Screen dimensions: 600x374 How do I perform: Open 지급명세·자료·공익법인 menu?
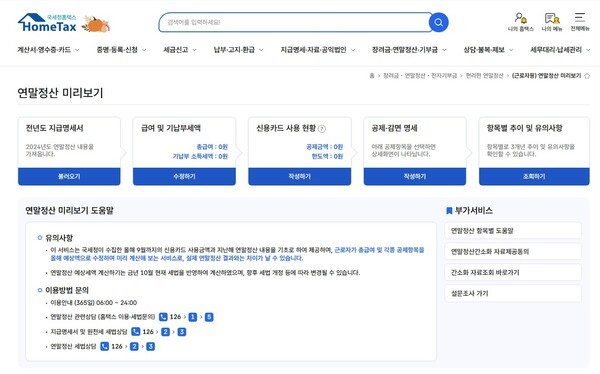[313, 50]
